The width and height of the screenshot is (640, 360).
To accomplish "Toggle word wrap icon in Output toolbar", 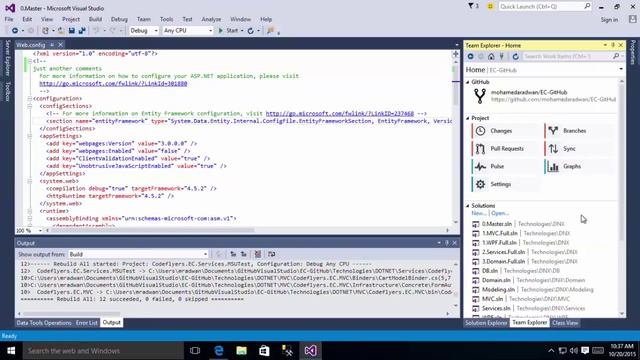I will click(x=271, y=254).
